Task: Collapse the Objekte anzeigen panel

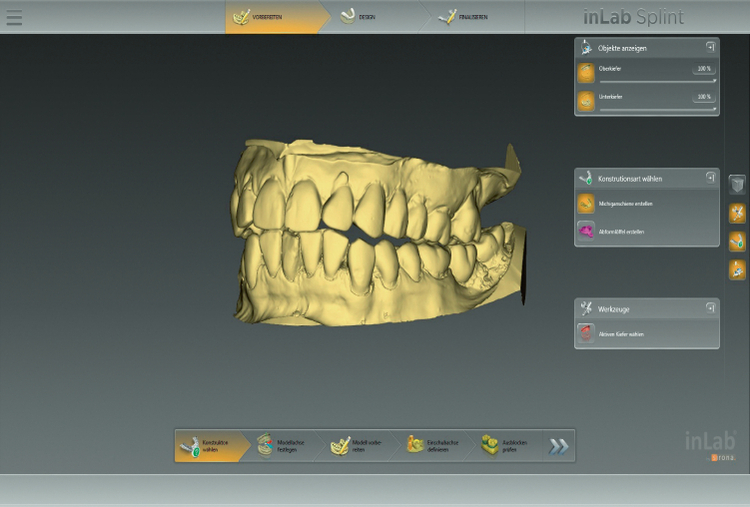Action: pyautogui.click(x=710, y=46)
